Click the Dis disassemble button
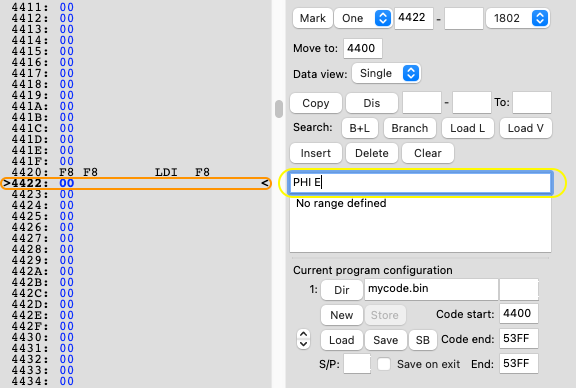Viewport: 576px width, 388px height. tap(372, 103)
